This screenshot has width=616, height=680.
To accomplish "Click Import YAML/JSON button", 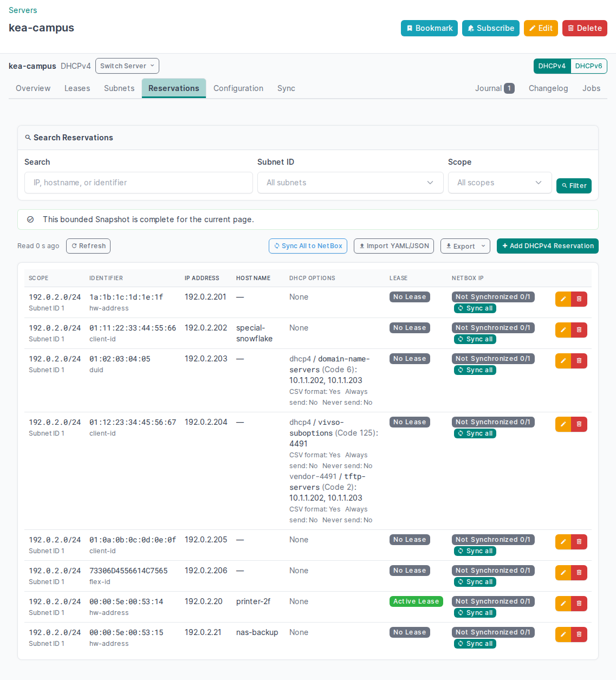I will (394, 246).
